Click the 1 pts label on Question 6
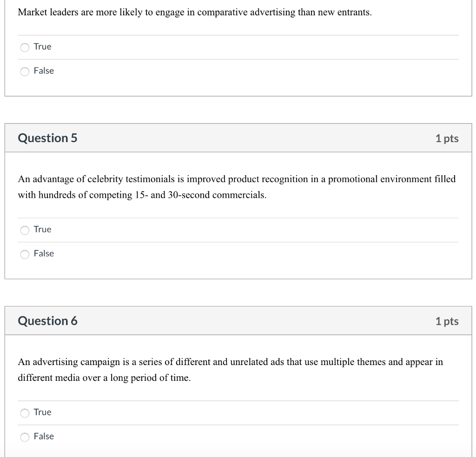The image size is (476, 457). click(447, 321)
